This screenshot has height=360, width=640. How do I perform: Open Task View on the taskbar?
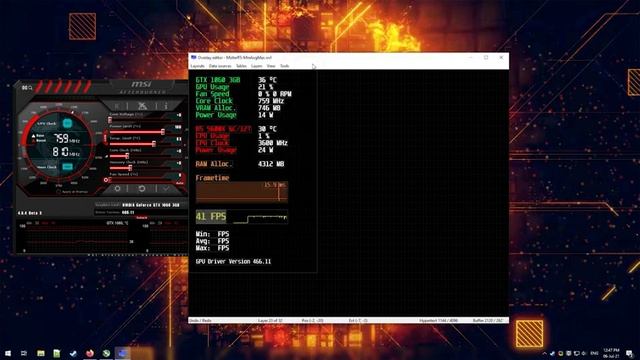click(x=24, y=353)
